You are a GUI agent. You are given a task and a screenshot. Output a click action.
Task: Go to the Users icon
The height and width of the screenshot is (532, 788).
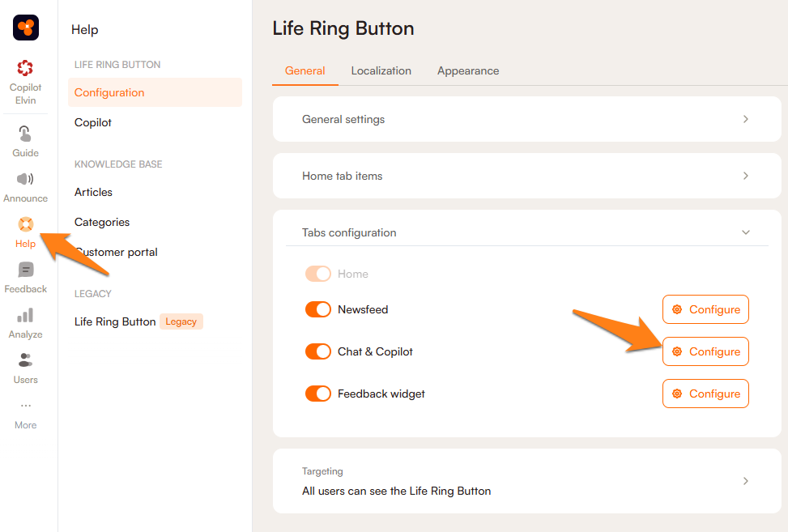pos(26,360)
